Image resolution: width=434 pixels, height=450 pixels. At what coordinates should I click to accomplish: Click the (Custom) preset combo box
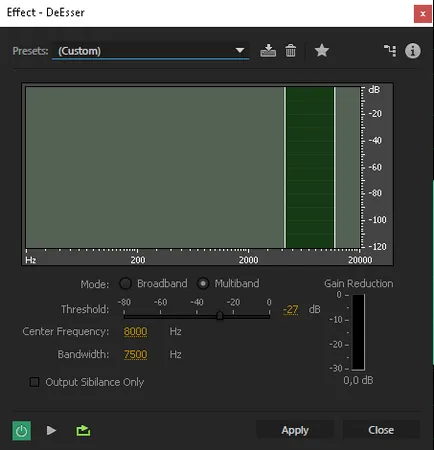tap(150, 51)
